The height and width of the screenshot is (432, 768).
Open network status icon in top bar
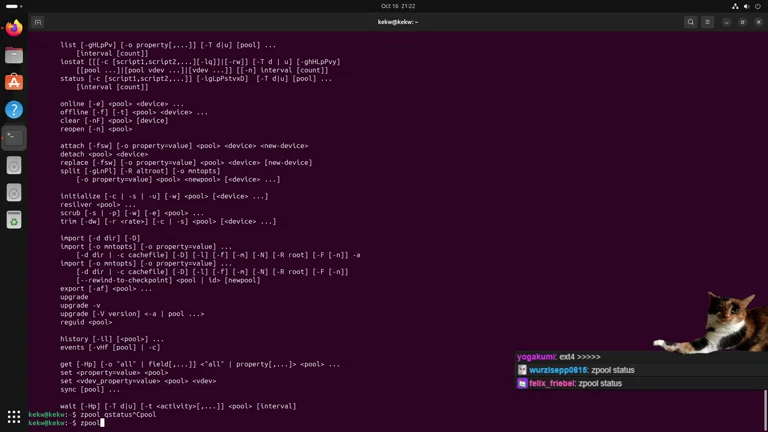(735, 6)
